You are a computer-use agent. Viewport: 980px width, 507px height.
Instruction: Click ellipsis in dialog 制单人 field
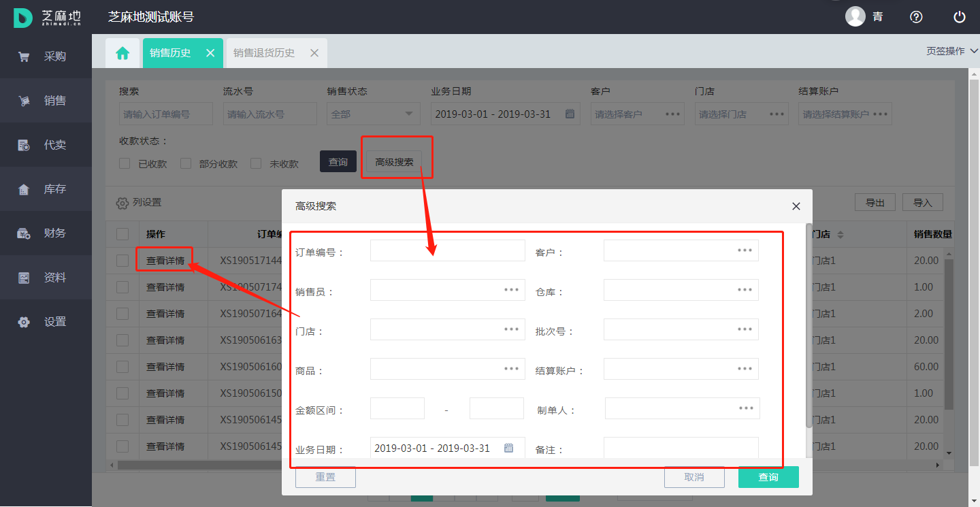pyautogui.click(x=747, y=408)
